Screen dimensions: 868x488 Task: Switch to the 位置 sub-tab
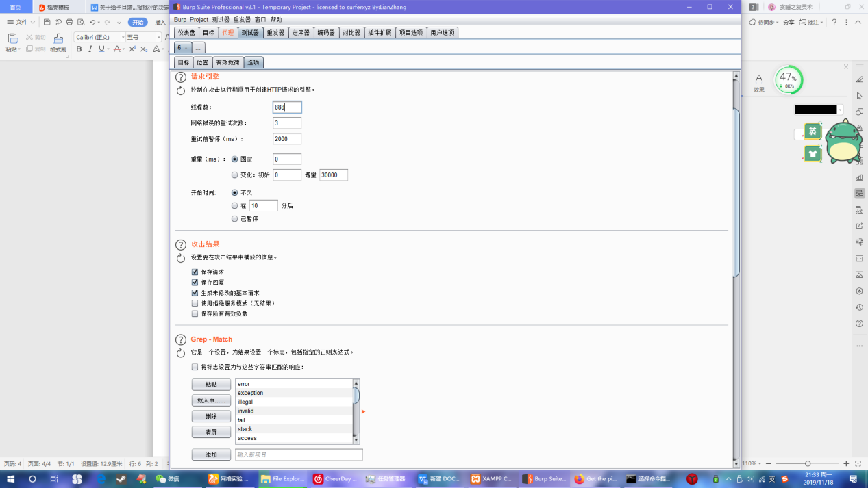[202, 62]
